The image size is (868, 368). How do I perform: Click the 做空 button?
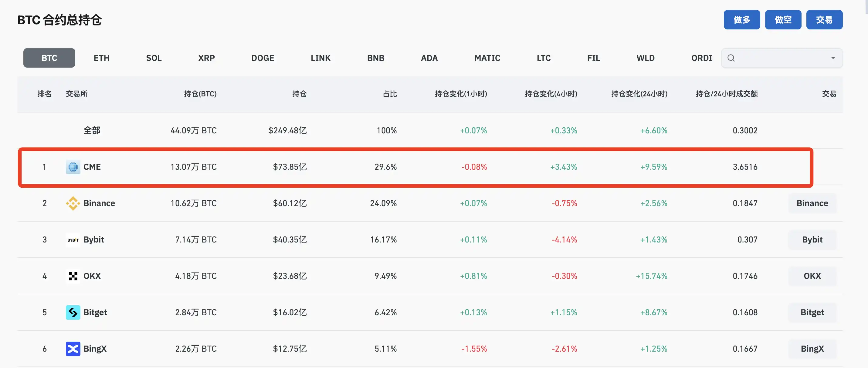click(783, 20)
